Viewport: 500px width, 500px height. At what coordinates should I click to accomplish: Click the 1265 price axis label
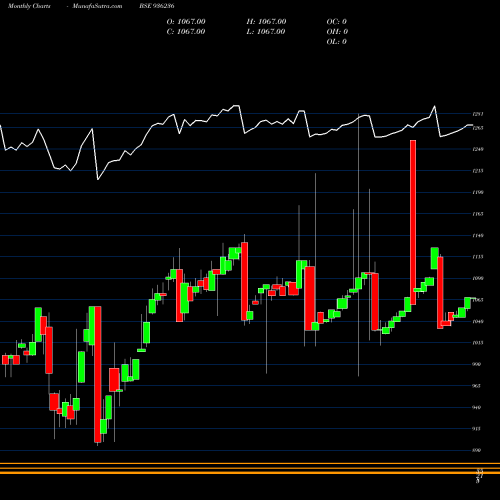point(478,128)
